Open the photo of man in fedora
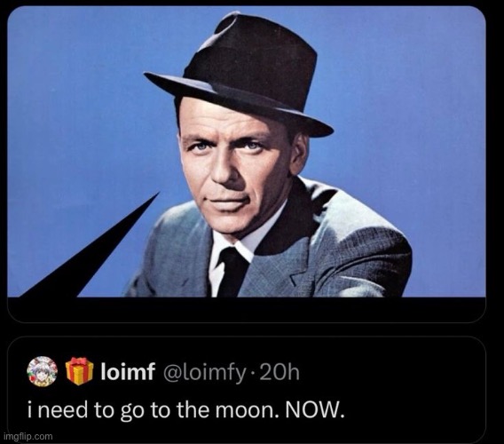Image resolution: width=504 pixels, height=444 pixels. point(247,151)
